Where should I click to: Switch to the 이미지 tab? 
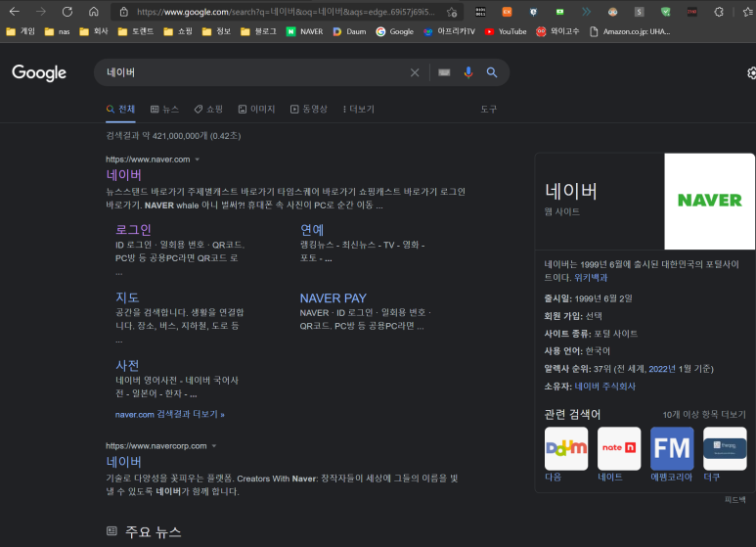256,109
